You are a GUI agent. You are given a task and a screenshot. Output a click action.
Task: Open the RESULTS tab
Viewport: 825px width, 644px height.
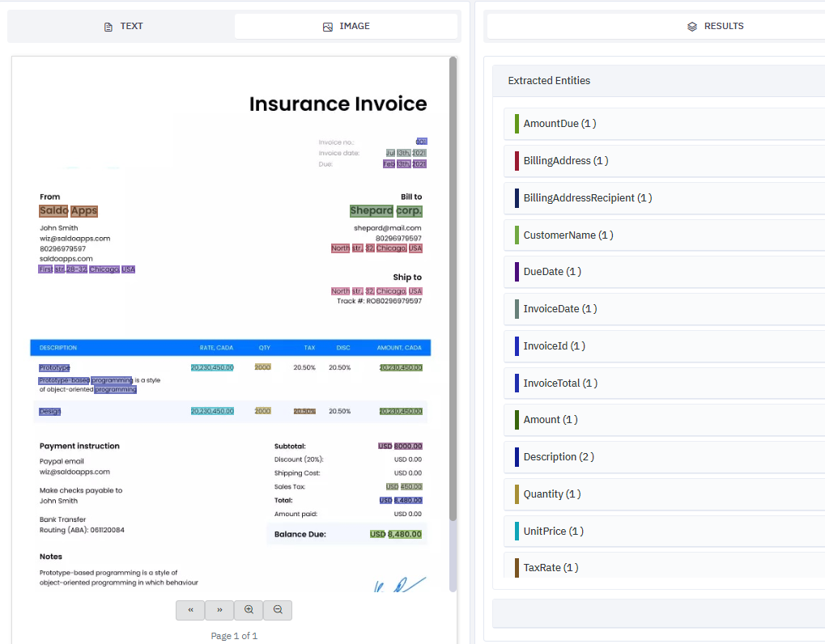(715, 26)
